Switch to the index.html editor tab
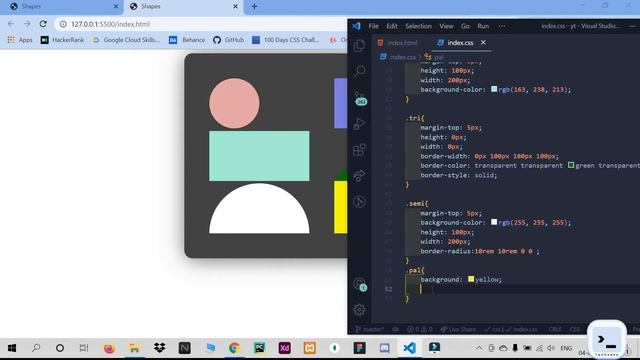 [398, 42]
